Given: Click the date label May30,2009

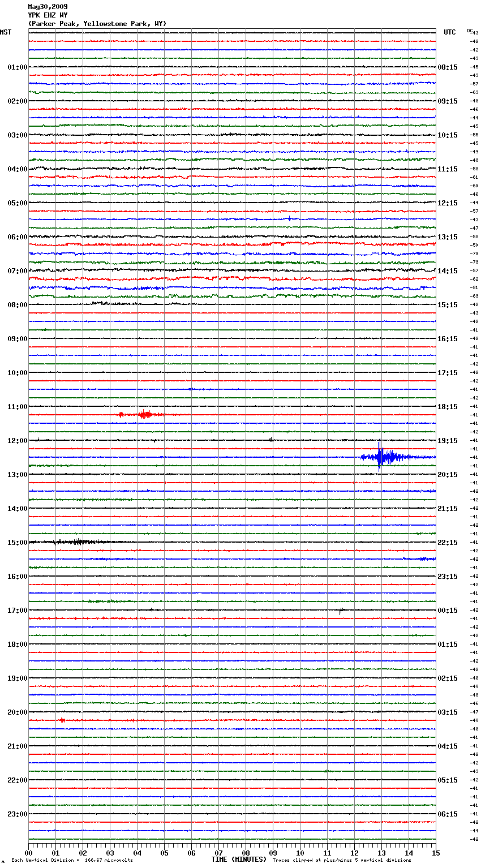Looking at the screenshot, I should 48,7.
